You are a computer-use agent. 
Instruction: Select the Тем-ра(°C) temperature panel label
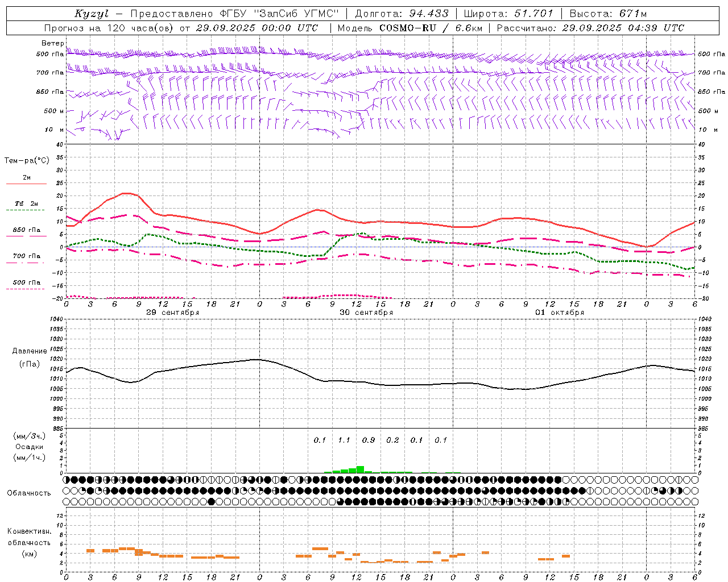(27, 161)
